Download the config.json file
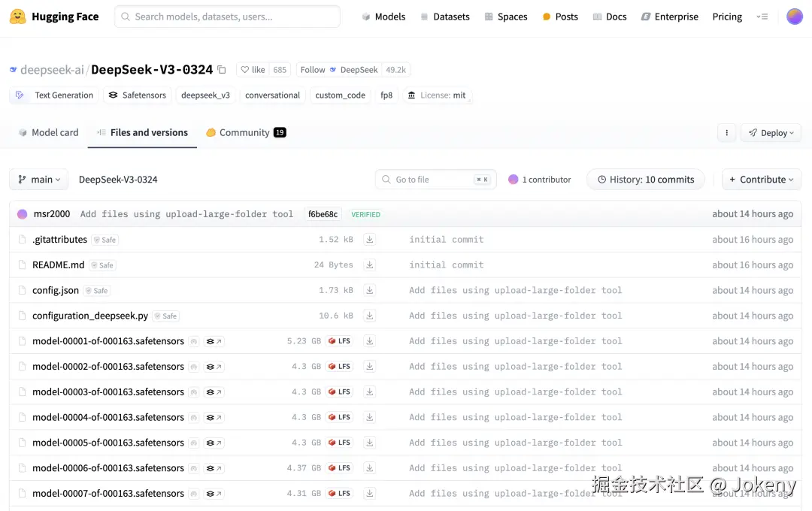This screenshot has height=511, width=812. tap(369, 290)
